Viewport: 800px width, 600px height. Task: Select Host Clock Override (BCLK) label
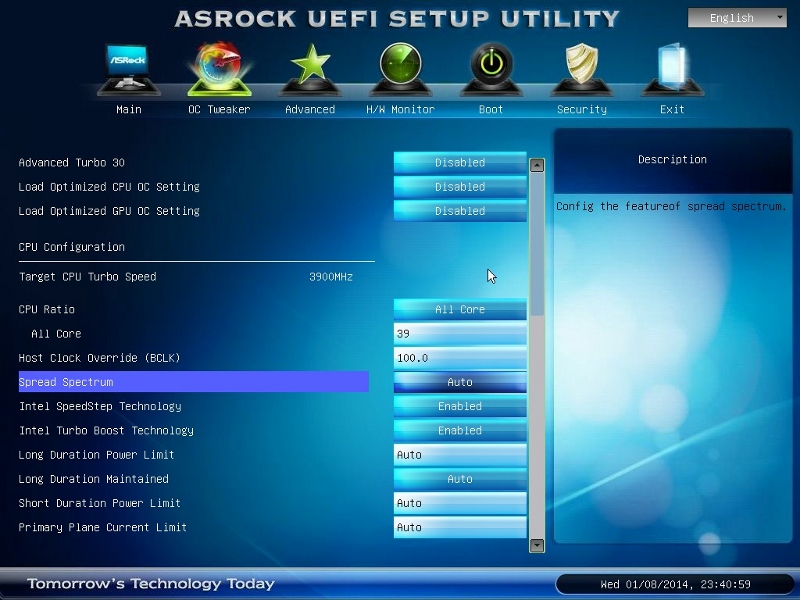tap(99, 358)
